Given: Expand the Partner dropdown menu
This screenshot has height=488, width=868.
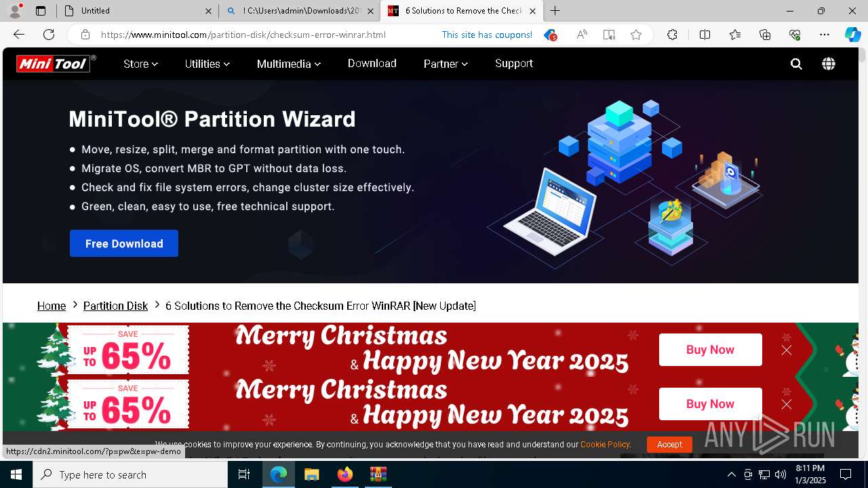Looking at the screenshot, I should pos(446,64).
